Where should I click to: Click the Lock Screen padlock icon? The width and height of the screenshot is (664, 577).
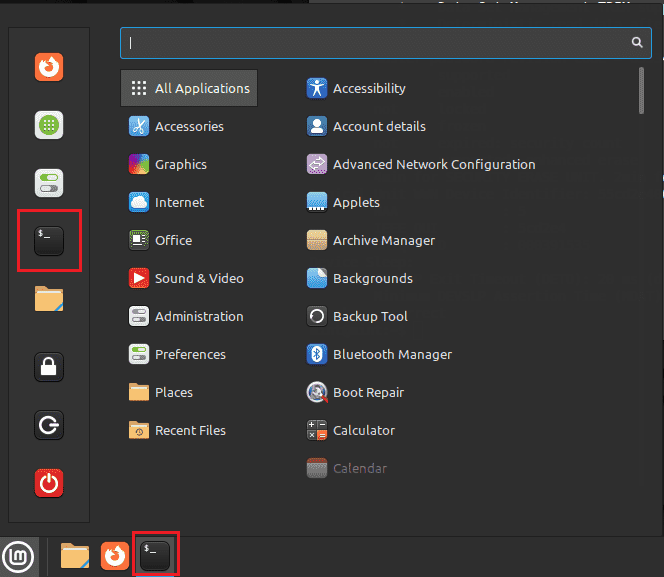(x=49, y=367)
